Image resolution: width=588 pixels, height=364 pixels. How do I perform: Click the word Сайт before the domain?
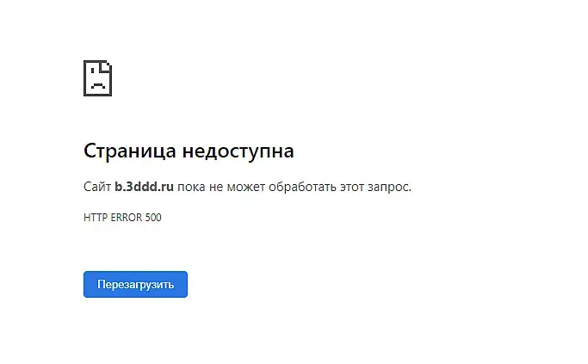[97, 187]
